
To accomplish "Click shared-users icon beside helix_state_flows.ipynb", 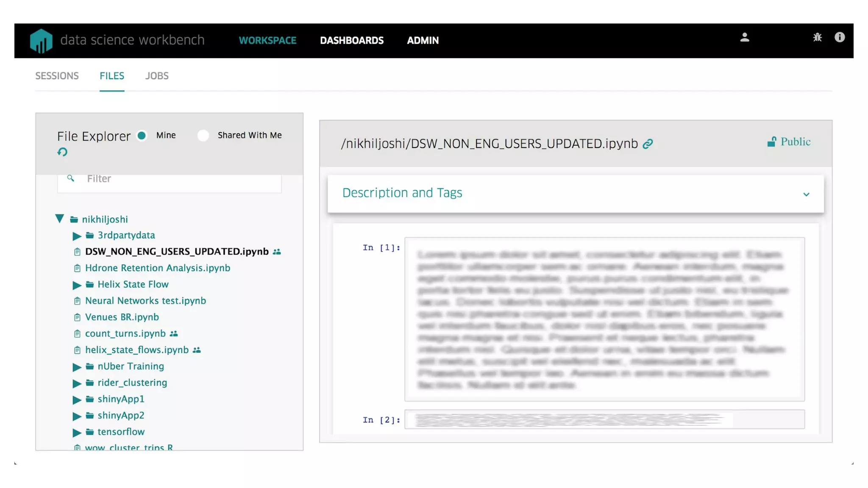I will pos(197,350).
